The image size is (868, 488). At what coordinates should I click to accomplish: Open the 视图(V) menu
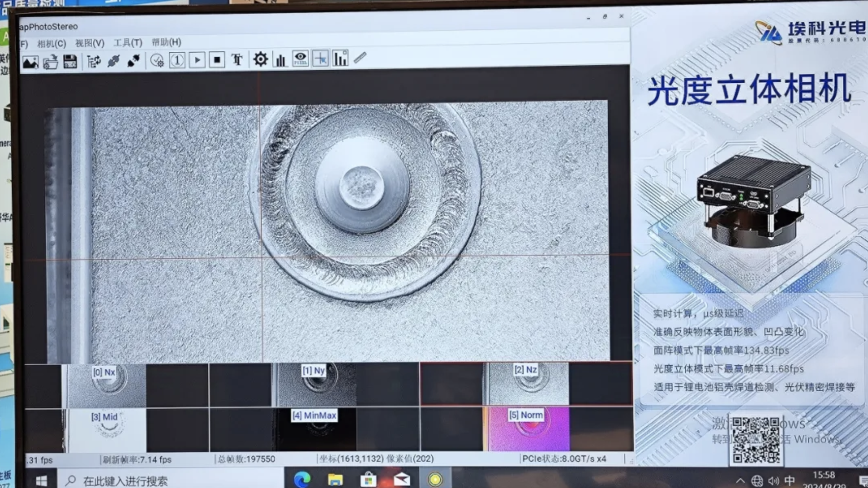click(90, 43)
